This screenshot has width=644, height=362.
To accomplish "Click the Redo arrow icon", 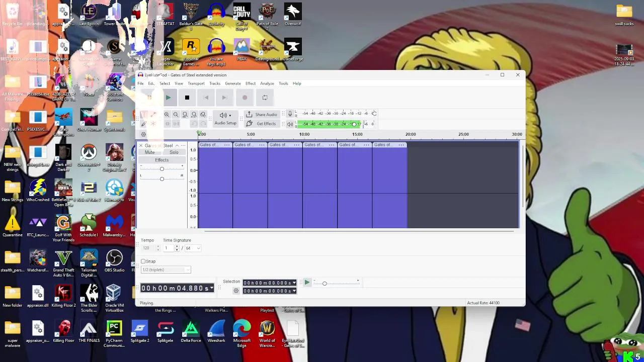I will click(x=203, y=124).
